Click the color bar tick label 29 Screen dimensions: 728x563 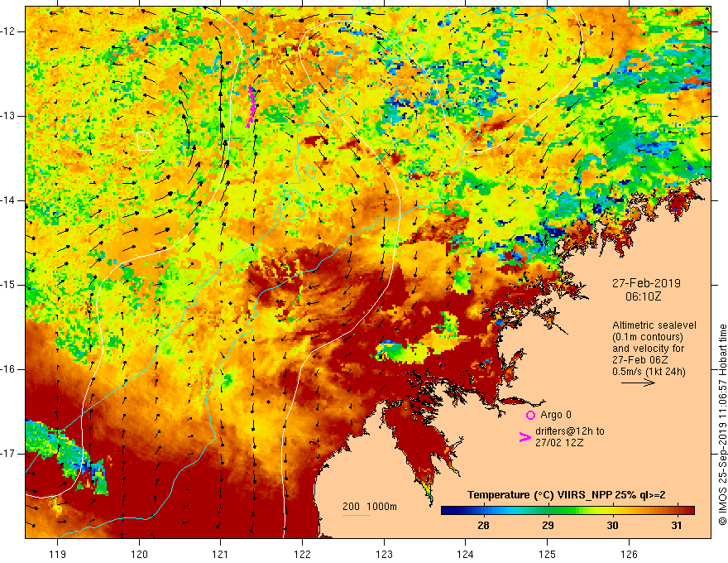[548, 526]
